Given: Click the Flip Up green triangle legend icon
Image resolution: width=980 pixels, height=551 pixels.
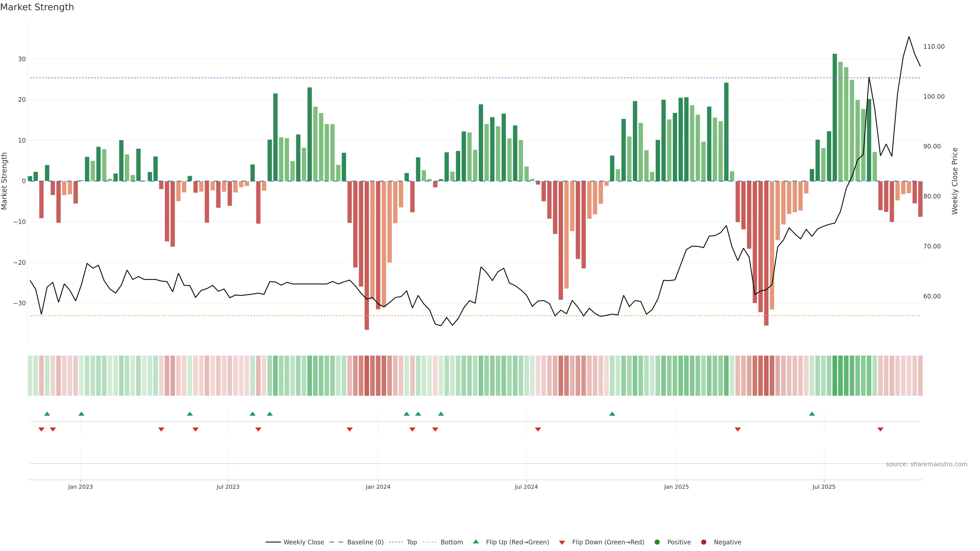Looking at the screenshot, I should (475, 542).
